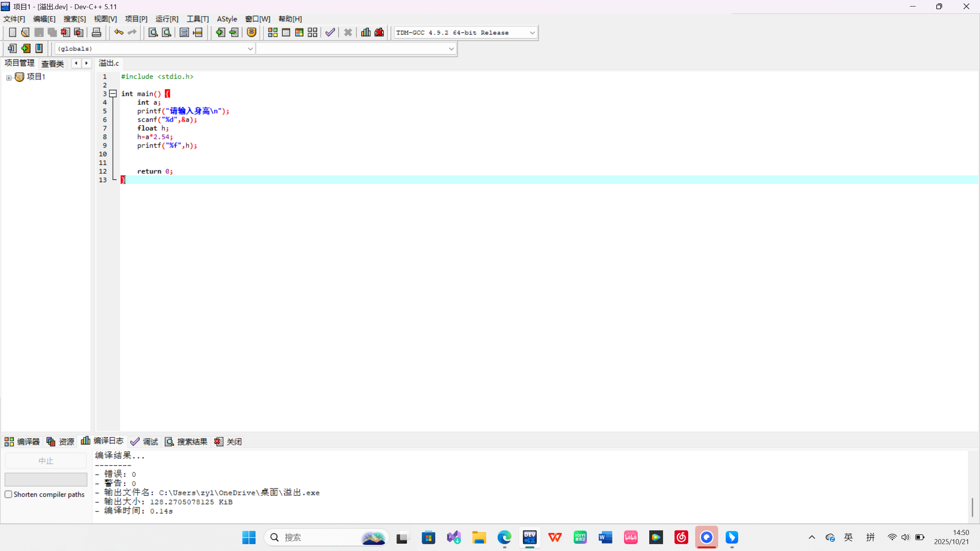Open the (globals) scope dropdown

pyautogui.click(x=250, y=49)
